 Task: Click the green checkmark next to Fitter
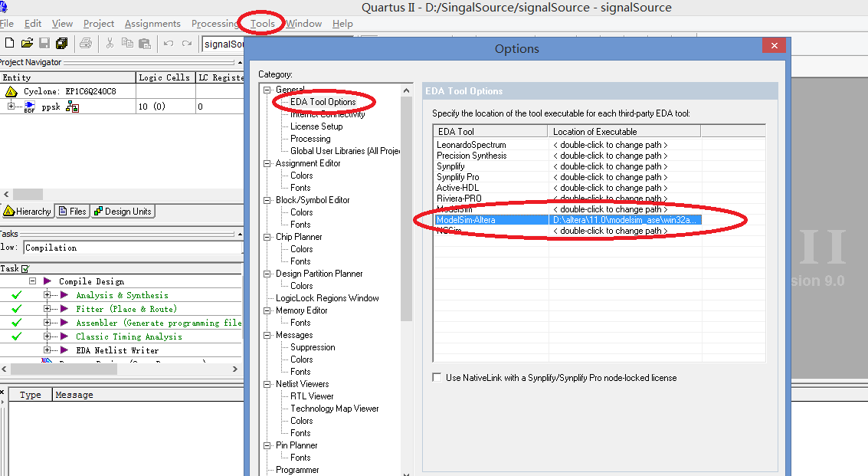pyautogui.click(x=17, y=309)
